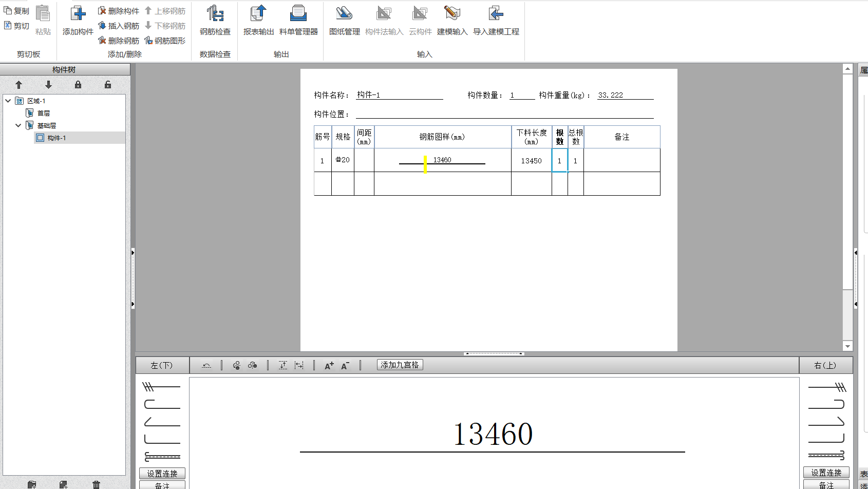Click 导入建模工程 import modeling project
868x489 pixels.
coord(496,21)
